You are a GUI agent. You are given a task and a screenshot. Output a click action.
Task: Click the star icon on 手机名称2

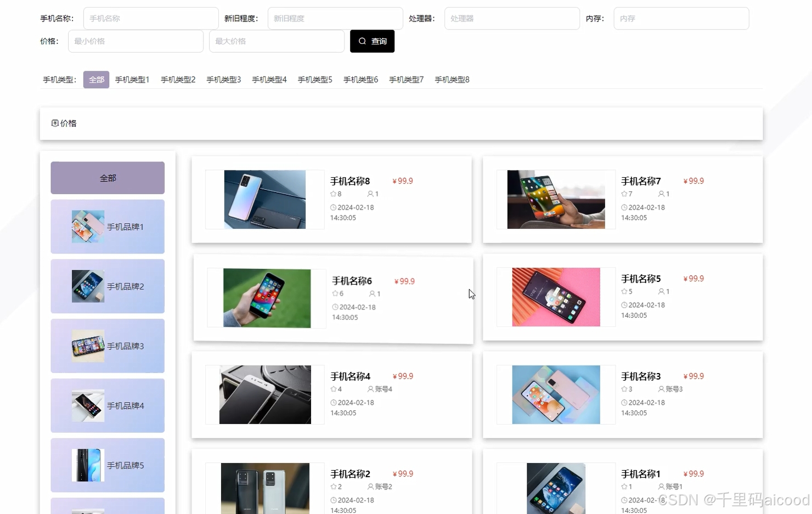click(x=333, y=487)
